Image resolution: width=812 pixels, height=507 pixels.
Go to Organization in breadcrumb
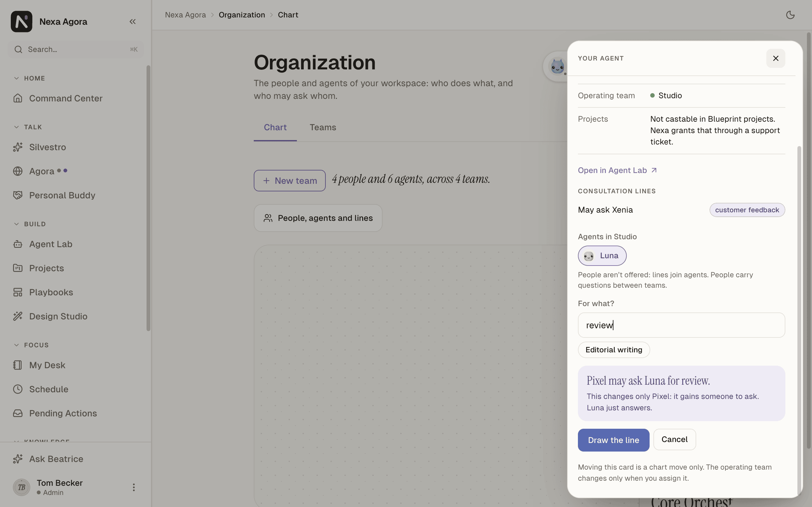[x=242, y=15]
